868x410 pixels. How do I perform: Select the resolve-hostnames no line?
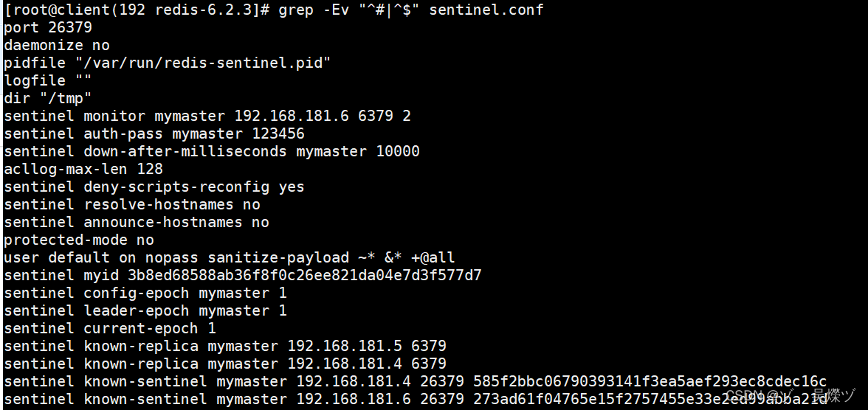pos(131,205)
